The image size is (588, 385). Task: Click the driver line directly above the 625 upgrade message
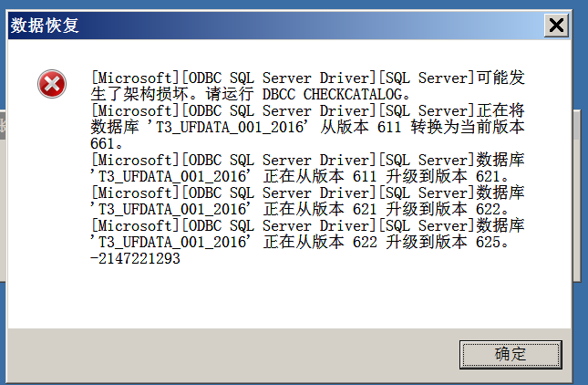point(307,225)
